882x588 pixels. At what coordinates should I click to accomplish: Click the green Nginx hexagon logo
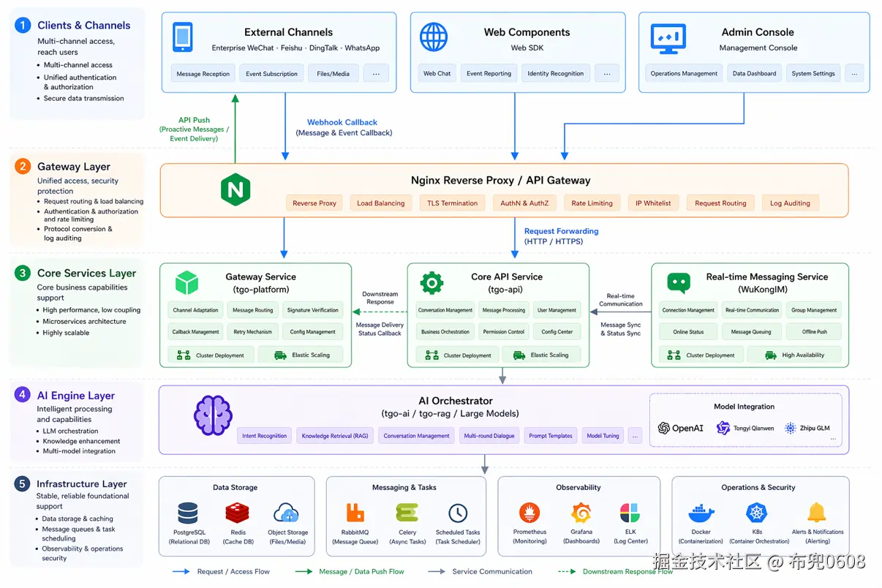click(235, 190)
